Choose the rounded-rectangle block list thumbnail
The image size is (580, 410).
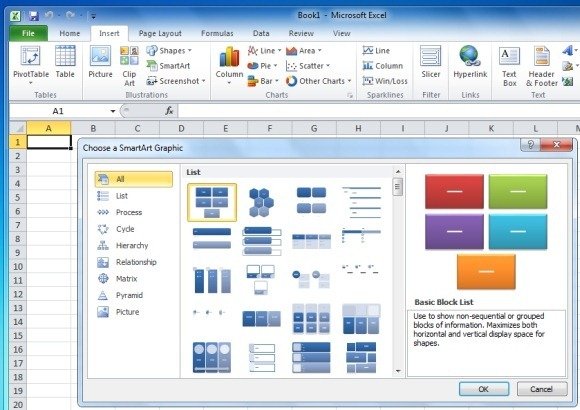311,201
